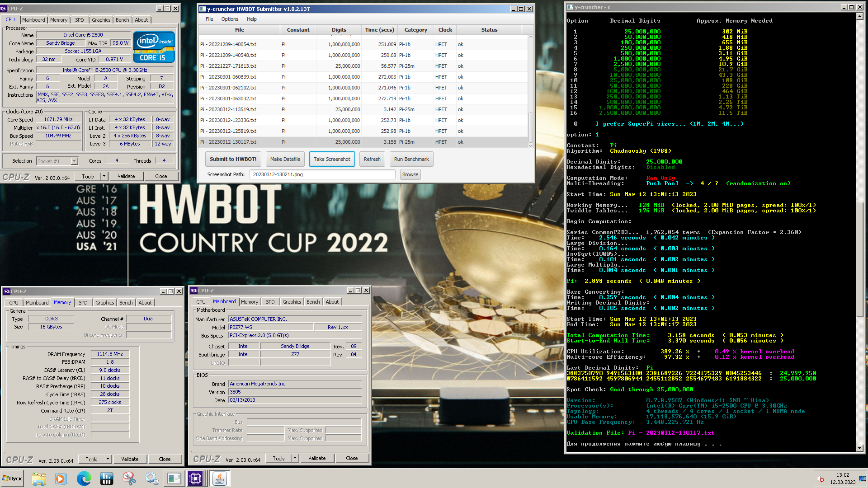Expand Tools dropdown arrow in Mainboard CPU-Z

pos(295,458)
